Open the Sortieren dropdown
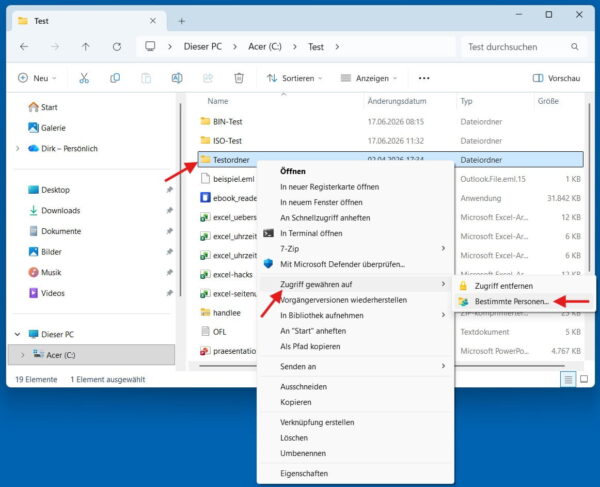This screenshot has width=600, height=487. click(x=294, y=78)
